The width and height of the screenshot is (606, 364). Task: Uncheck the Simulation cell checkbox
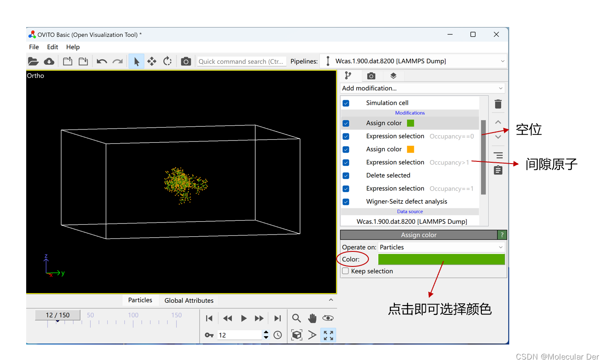[x=346, y=103]
